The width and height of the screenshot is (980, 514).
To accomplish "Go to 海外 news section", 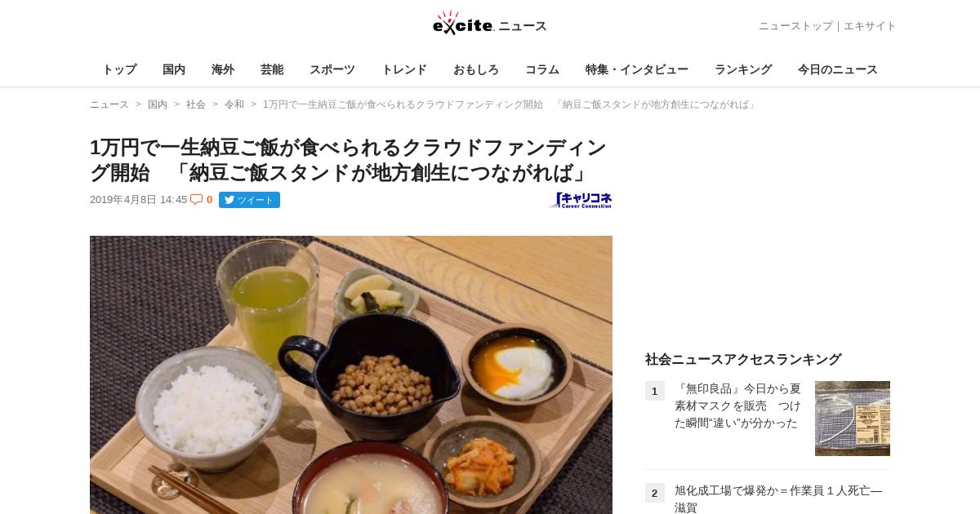I will pyautogui.click(x=223, y=69).
